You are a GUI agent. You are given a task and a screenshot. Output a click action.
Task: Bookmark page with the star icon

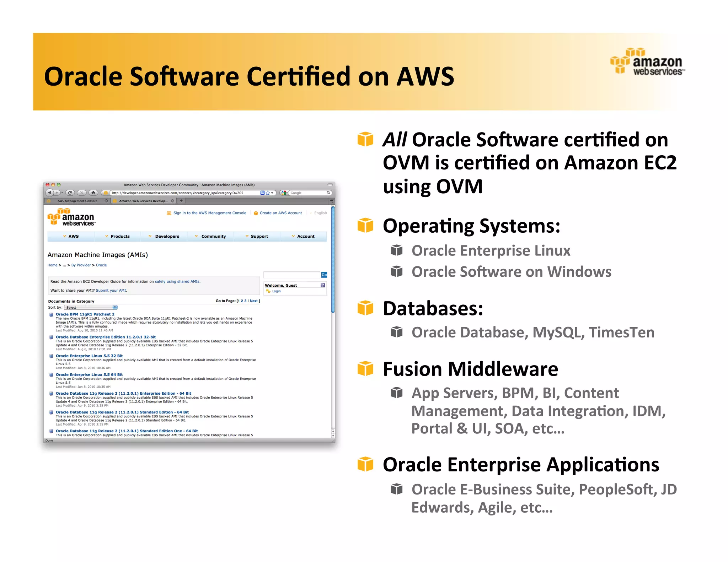point(268,193)
